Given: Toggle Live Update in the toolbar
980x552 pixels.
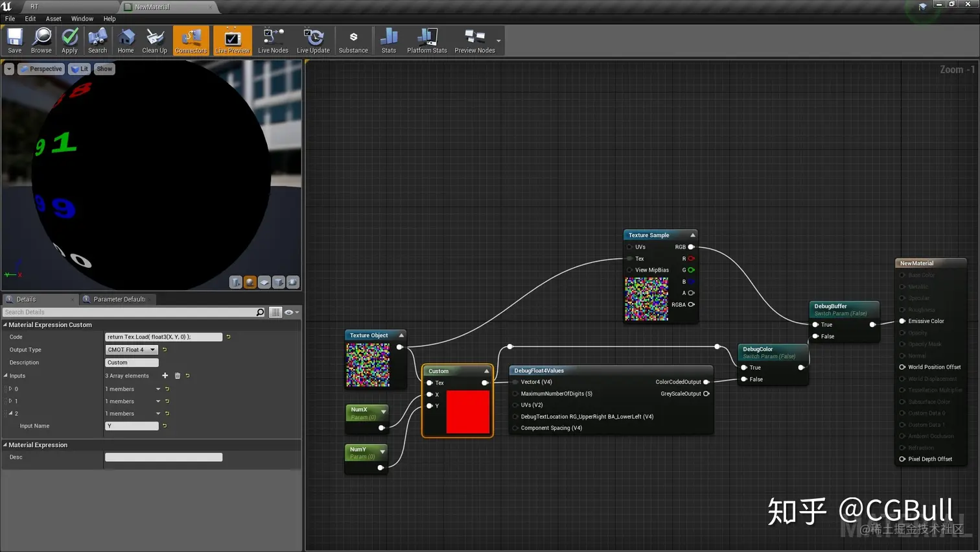Looking at the screenshot, I should [x=313, y=41].
